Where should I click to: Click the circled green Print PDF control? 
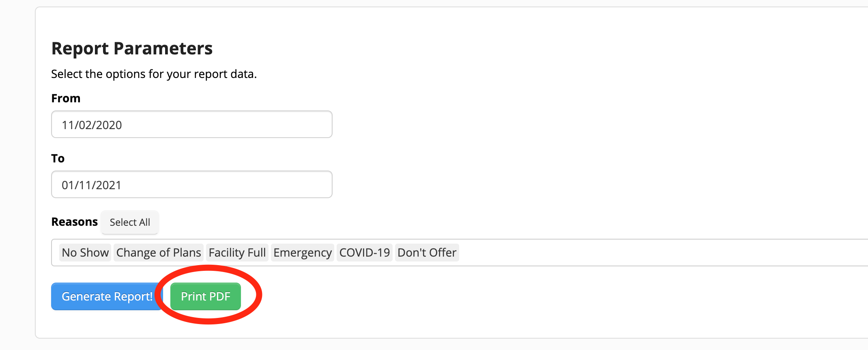[205, 296]
